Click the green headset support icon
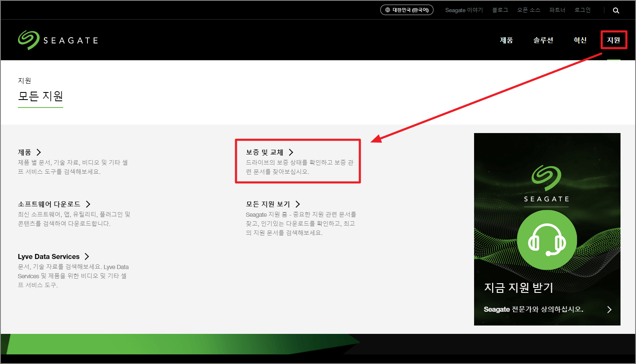636x364 pixels. pos(547,240)
